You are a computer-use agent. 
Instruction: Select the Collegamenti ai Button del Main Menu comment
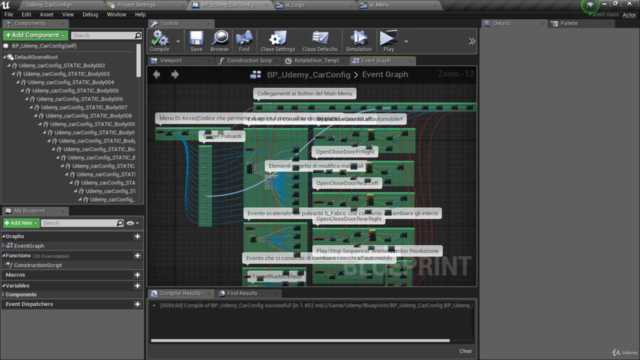(304, 93)
